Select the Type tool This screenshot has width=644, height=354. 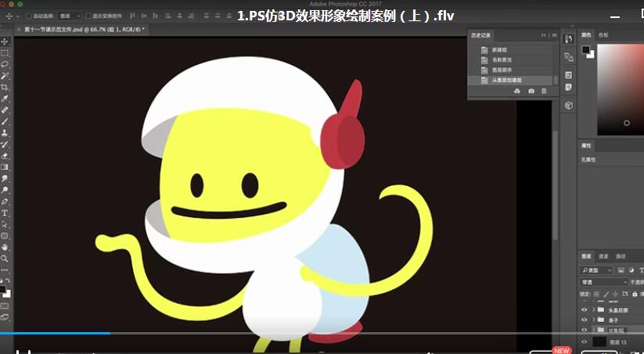5,213
